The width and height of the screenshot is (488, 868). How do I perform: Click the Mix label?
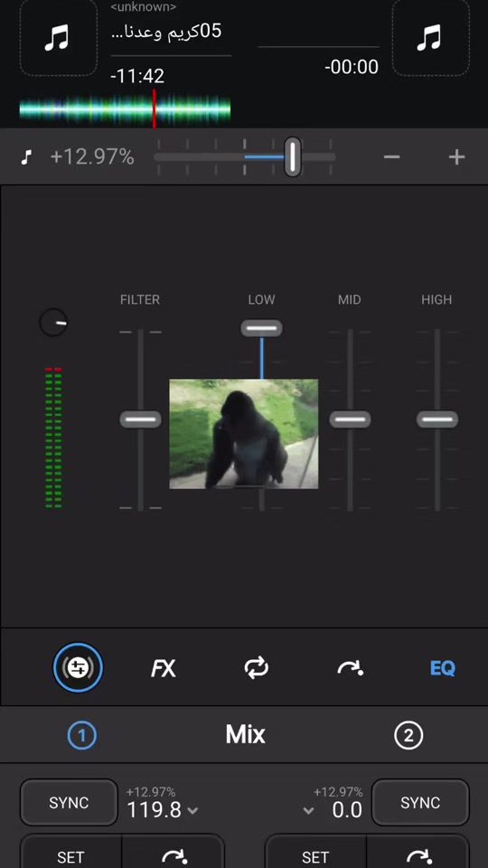click(x=246, y=734)
